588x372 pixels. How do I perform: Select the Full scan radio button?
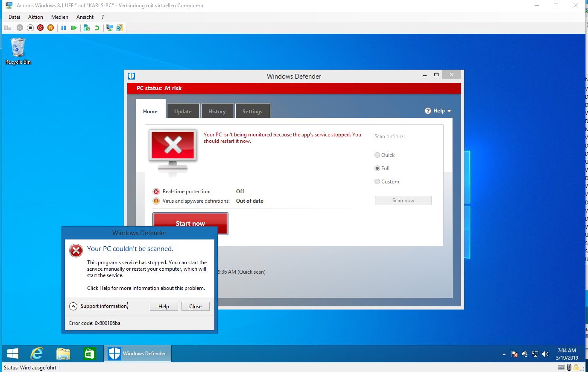377,168
